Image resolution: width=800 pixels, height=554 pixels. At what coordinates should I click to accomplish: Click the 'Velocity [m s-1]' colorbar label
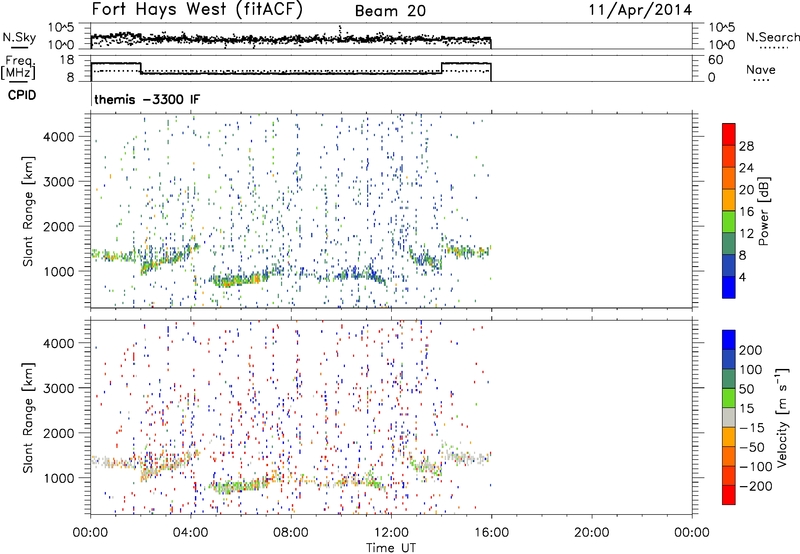(782, 417)
